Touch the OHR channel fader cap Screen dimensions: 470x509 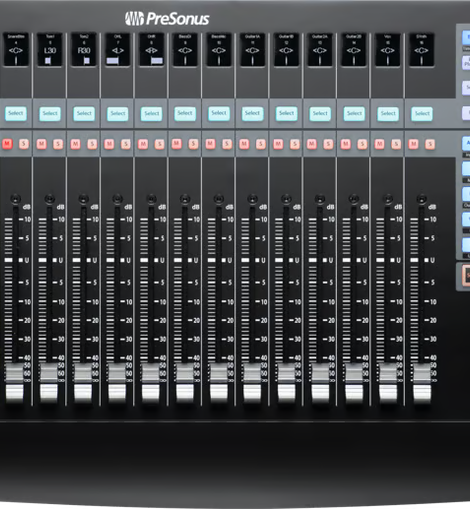point(151,383)
